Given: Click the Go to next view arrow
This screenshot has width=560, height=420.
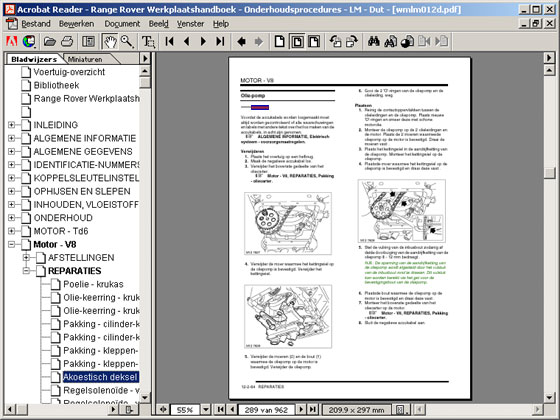Looking at the screenshot, I should pos(259,41).
